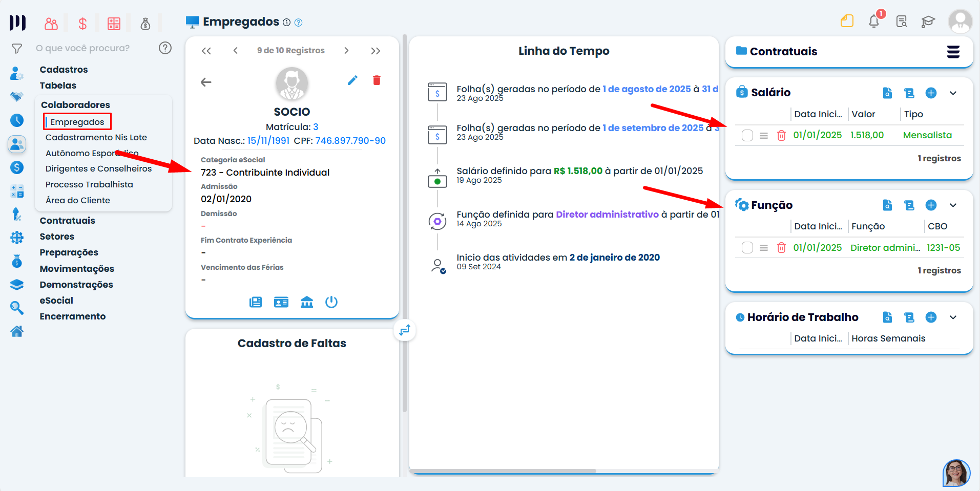Click the info icon beside Empregados title
980x491 pixels.
[x=287, y=23]
